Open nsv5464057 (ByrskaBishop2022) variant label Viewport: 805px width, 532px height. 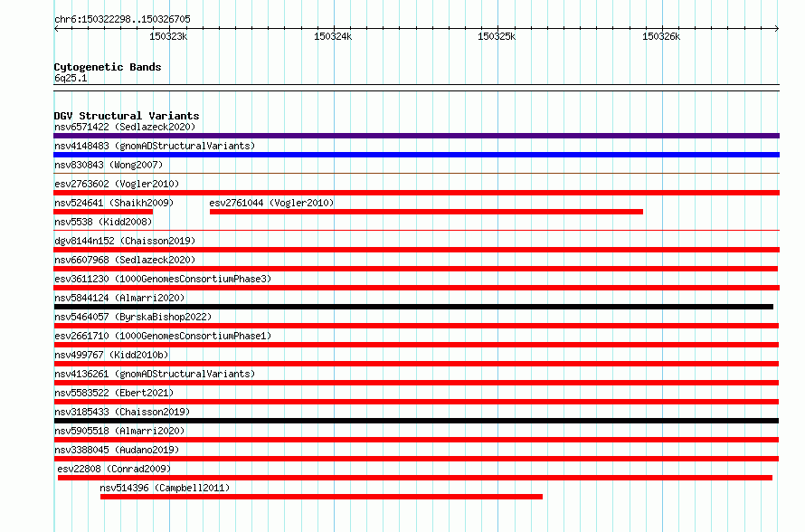click(x=133, y=317)
